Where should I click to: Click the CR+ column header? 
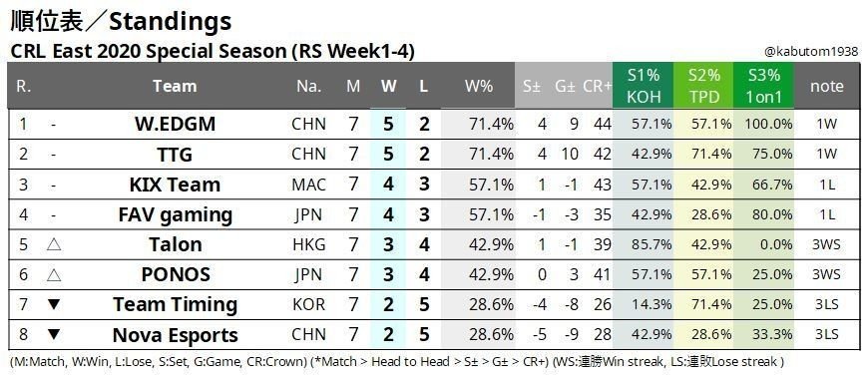(597, 86)
